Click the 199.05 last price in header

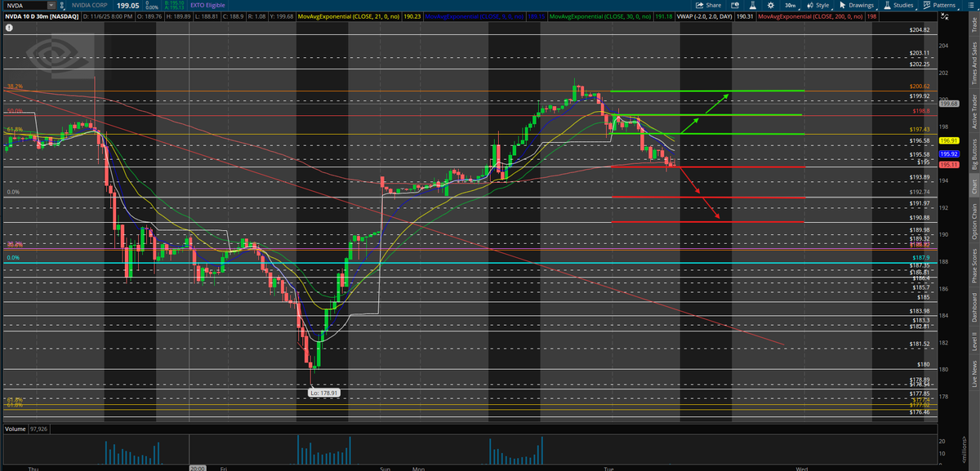coord(128,6)
